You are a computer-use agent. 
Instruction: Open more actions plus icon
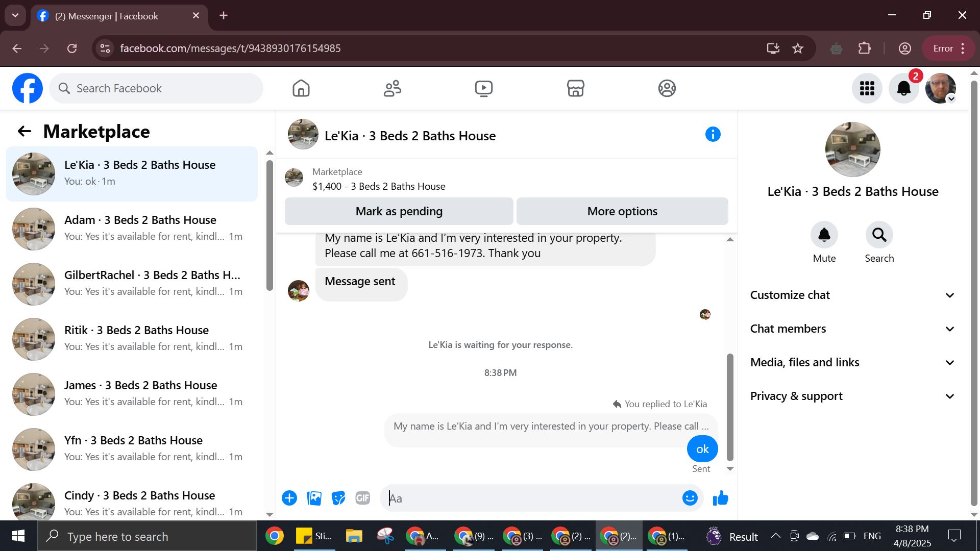[289, 498]
